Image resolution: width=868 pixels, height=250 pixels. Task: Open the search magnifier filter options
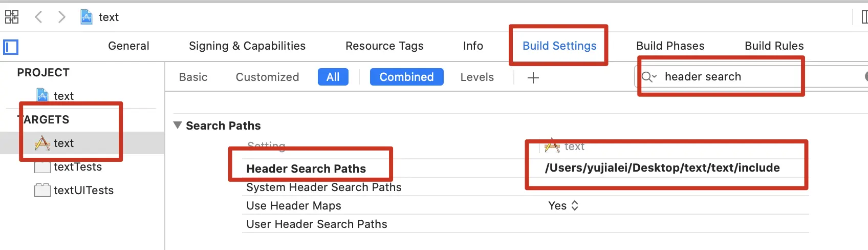point(649,77)
